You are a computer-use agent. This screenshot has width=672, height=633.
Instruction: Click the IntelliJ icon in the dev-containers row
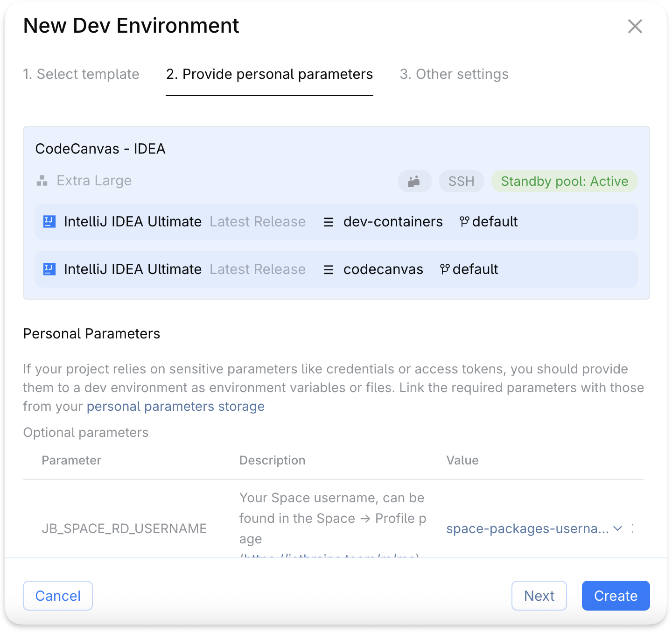pyautogui.click(x=49, y=221)
